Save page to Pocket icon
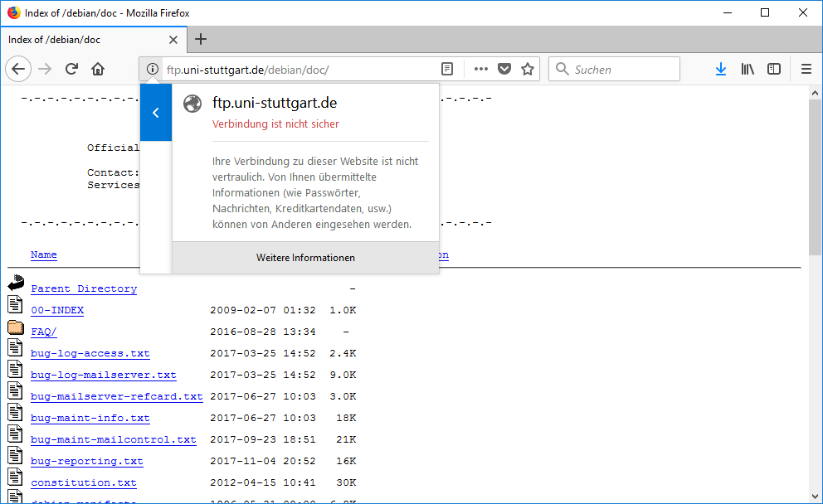This screenshot has height=504, width=823. coord(504,69)
